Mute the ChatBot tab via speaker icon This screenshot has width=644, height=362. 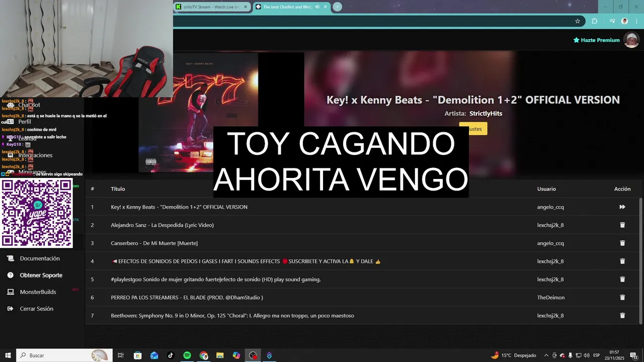[x=317, y=7]
